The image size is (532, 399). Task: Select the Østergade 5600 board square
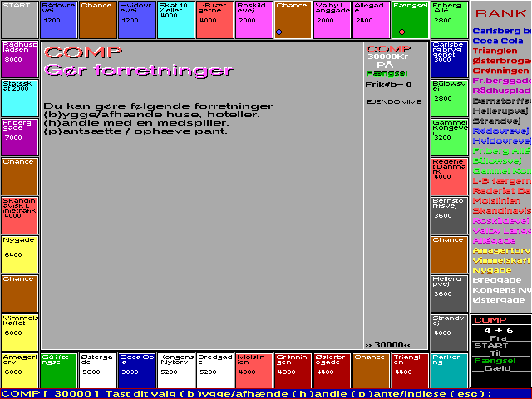tap(98, 371)
